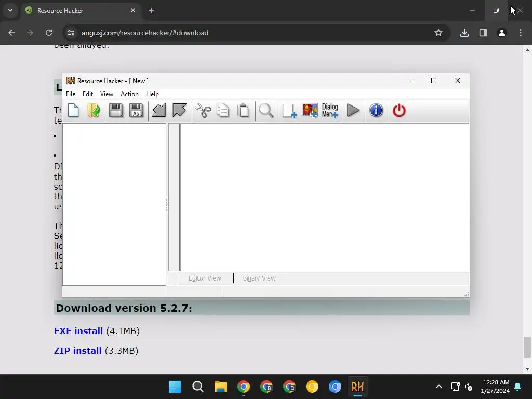
Task: Click the New blank script icon
Action: pos(73,111)
